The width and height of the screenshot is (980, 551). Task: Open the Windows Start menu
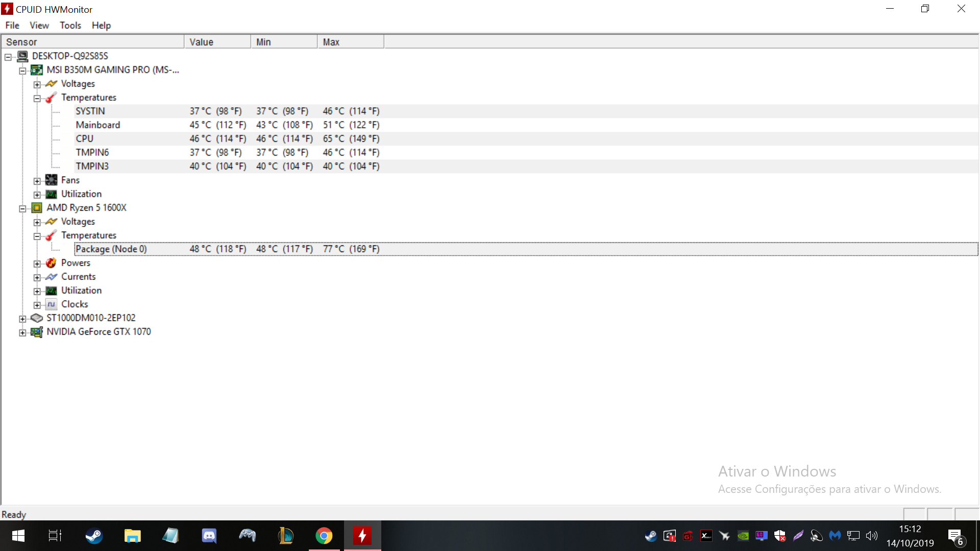[18, 536]
